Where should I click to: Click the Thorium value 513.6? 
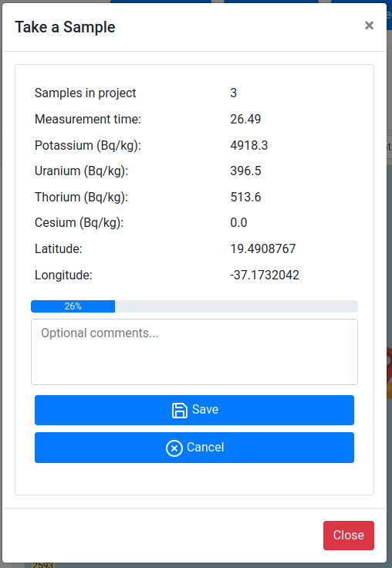tap(245, 197)
